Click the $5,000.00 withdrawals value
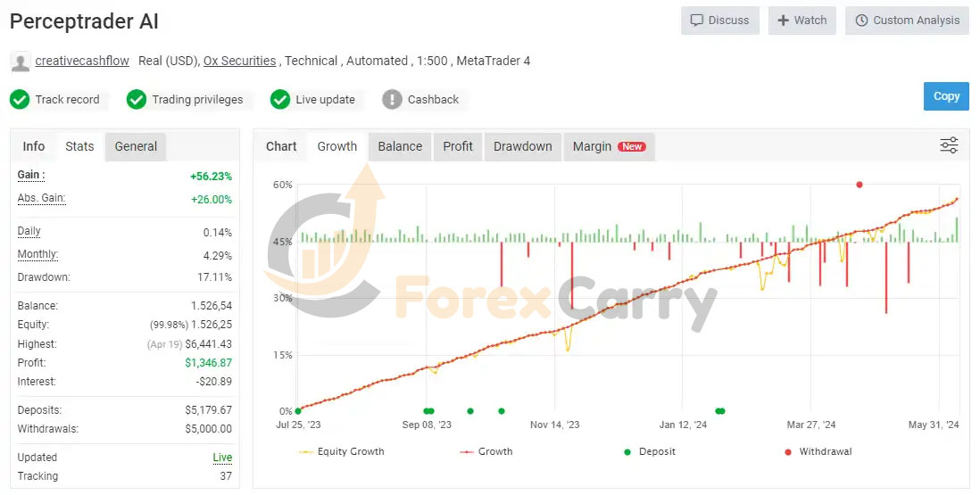This screenshot has width=980, height=495. click(208, 429)
